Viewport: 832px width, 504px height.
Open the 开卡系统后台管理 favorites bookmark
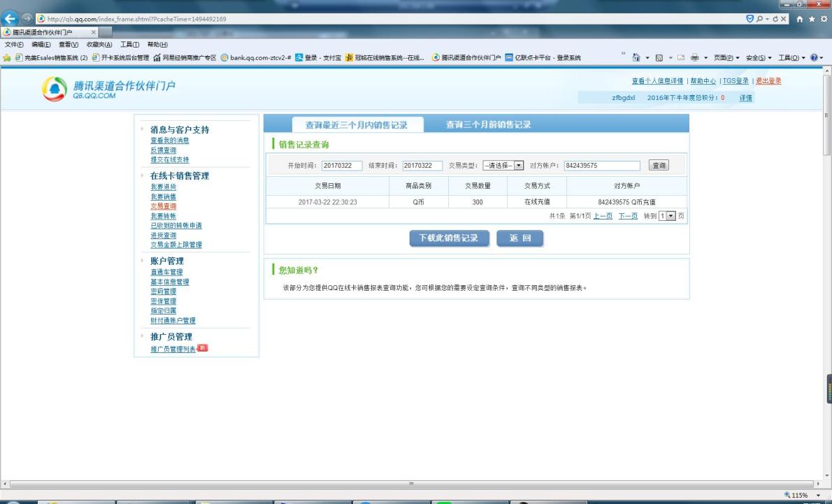tap(120, 57)
